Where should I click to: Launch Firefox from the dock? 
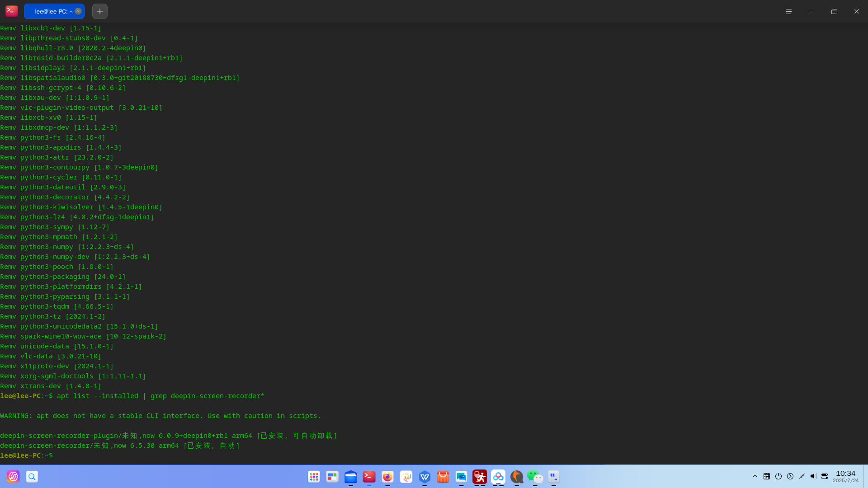pyautogui.click(x=387, y=476)
